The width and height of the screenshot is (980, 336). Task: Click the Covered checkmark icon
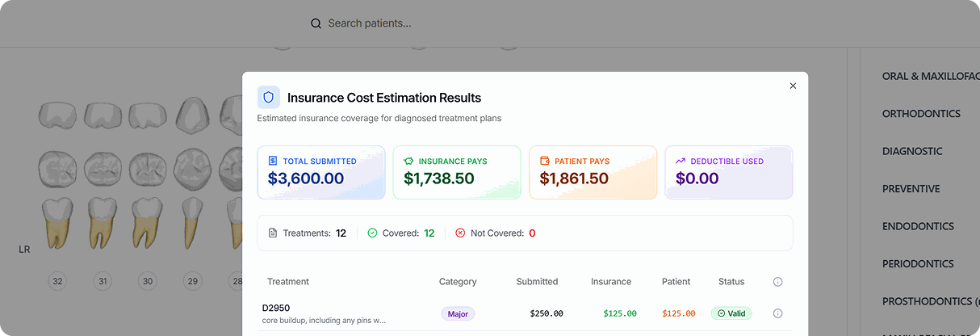372,233
